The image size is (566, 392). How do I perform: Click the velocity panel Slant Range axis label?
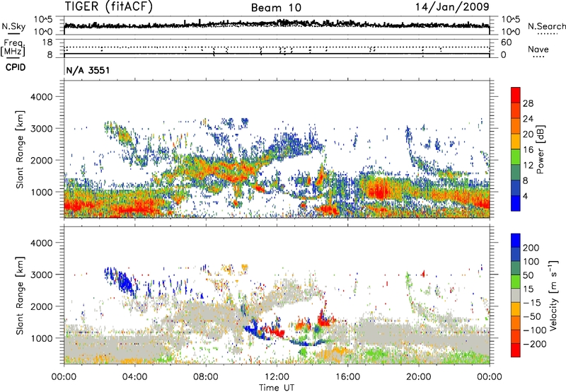tap(20, 296)
